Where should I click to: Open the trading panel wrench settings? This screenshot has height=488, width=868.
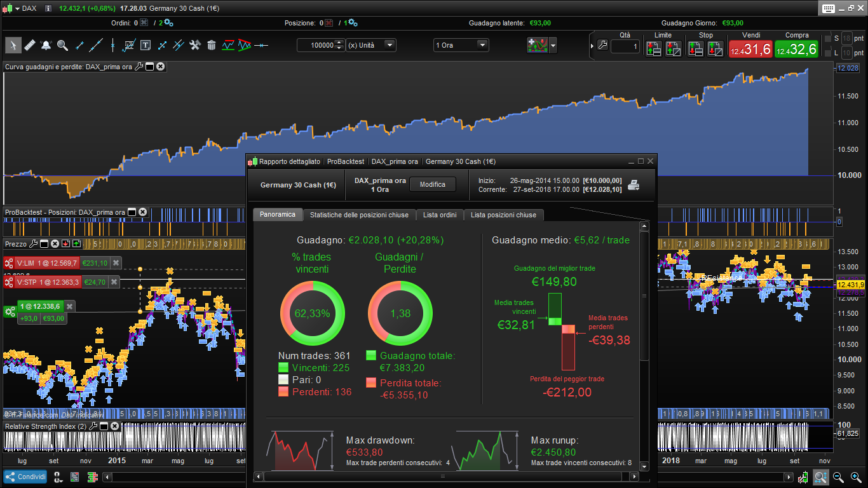pyautogui.click(x=603, y=46)
